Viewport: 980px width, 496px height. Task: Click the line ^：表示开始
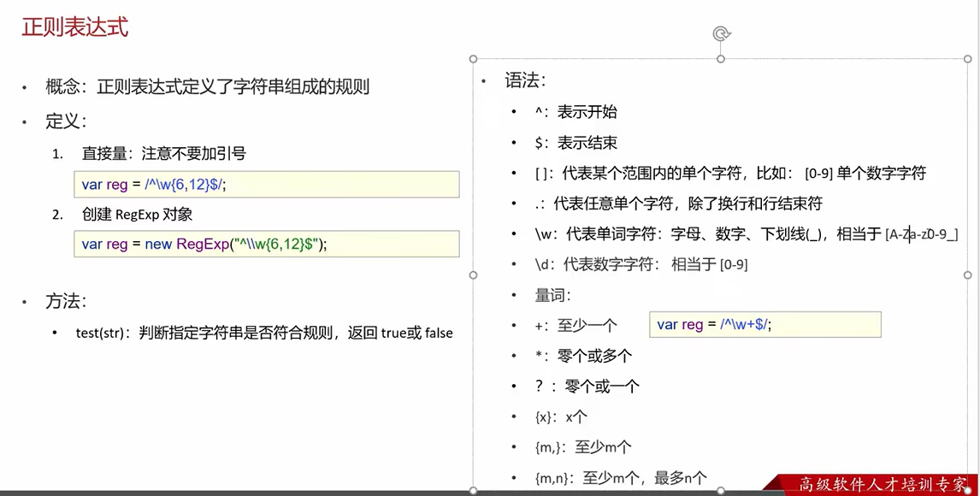(x=576, y=112)
